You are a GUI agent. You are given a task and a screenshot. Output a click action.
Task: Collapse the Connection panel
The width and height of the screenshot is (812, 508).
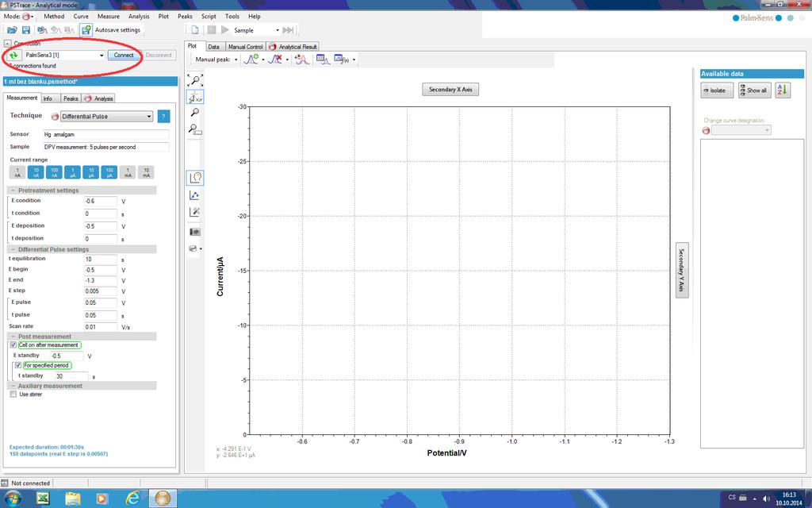[x=8, y=44]
